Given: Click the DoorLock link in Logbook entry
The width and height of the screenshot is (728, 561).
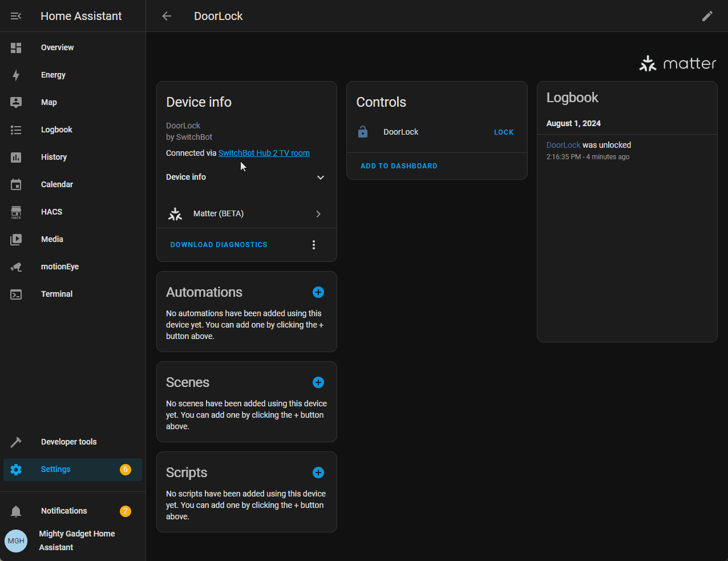Looking at the screenshot, I should (563, 145).
